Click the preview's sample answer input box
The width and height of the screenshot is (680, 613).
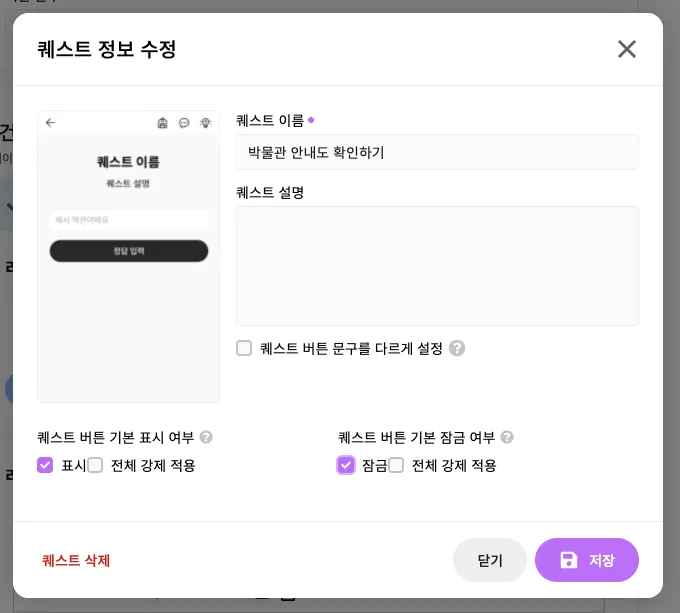[x=129, y=219]
